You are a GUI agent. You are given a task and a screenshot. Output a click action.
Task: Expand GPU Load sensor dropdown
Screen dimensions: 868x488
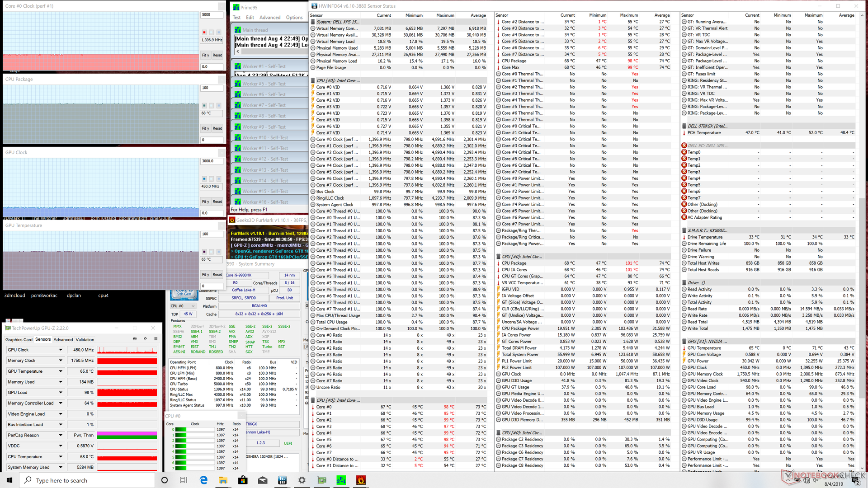pyautogui.click(x=61, y=393)
